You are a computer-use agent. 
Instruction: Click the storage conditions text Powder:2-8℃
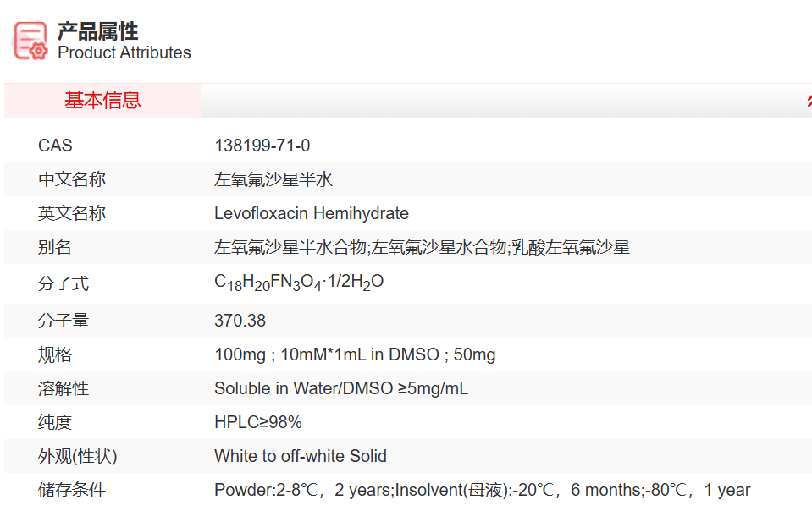tap(482, 490)
